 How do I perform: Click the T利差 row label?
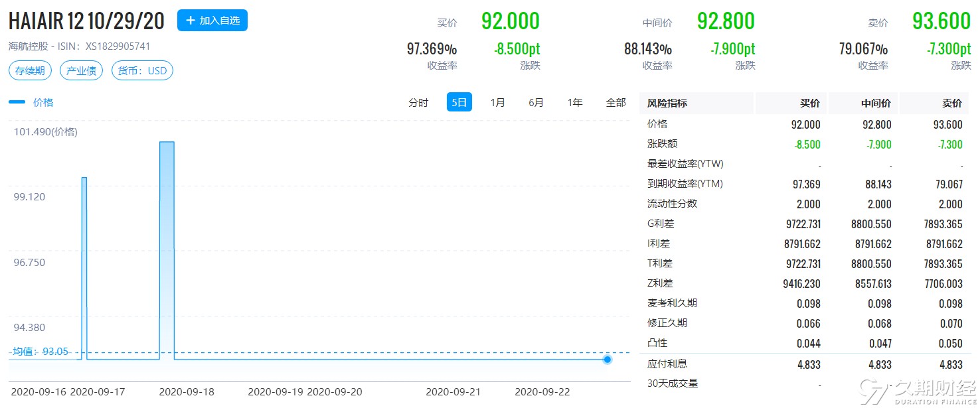(x=661, y=263)
